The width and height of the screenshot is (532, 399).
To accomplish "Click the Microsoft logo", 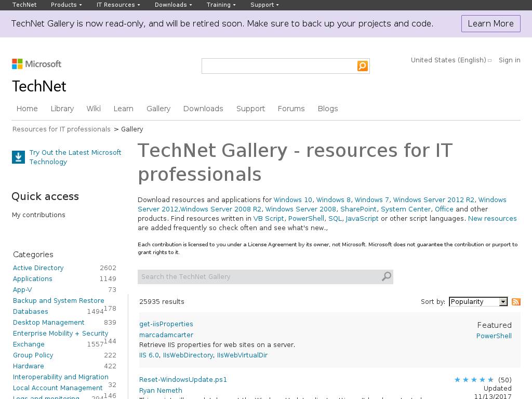I will pyautogui.click(x=37, y=64).
